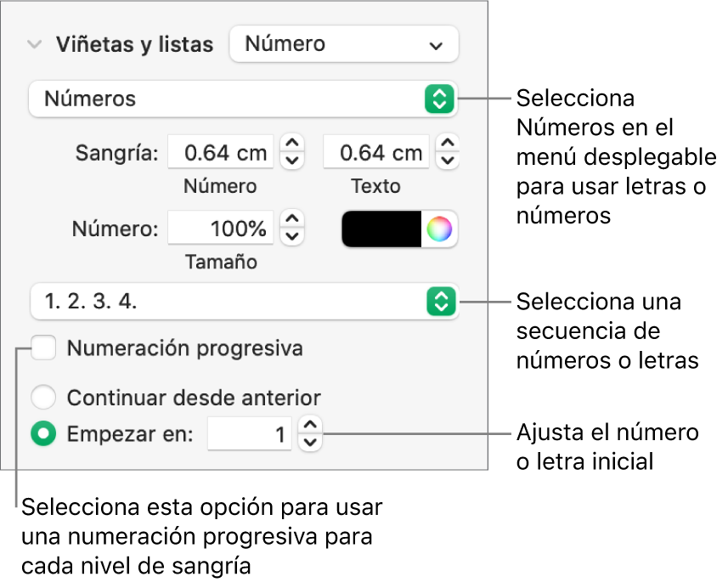Click the popup icon on the 1. 2. 3. 4. menu

[x=441, y=302]
